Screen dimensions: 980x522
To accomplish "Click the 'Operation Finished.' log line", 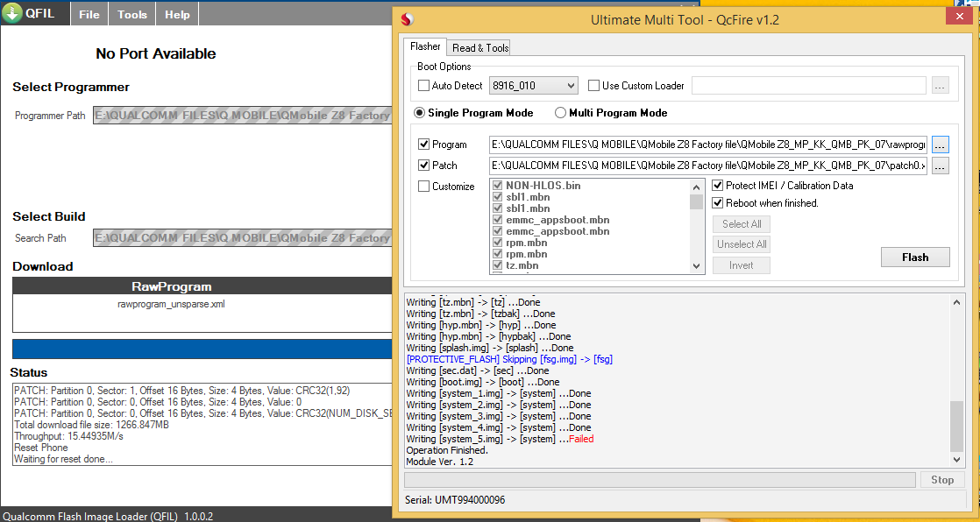I will point(447,450).
